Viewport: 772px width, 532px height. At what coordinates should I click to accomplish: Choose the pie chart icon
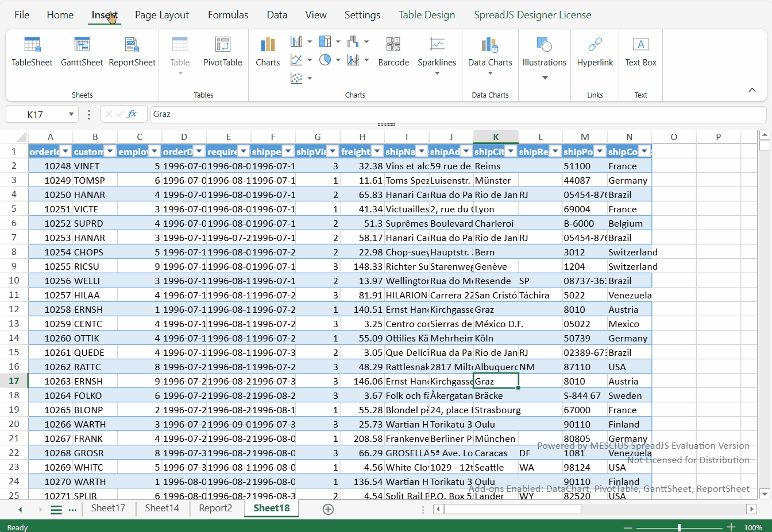point(325,60)
